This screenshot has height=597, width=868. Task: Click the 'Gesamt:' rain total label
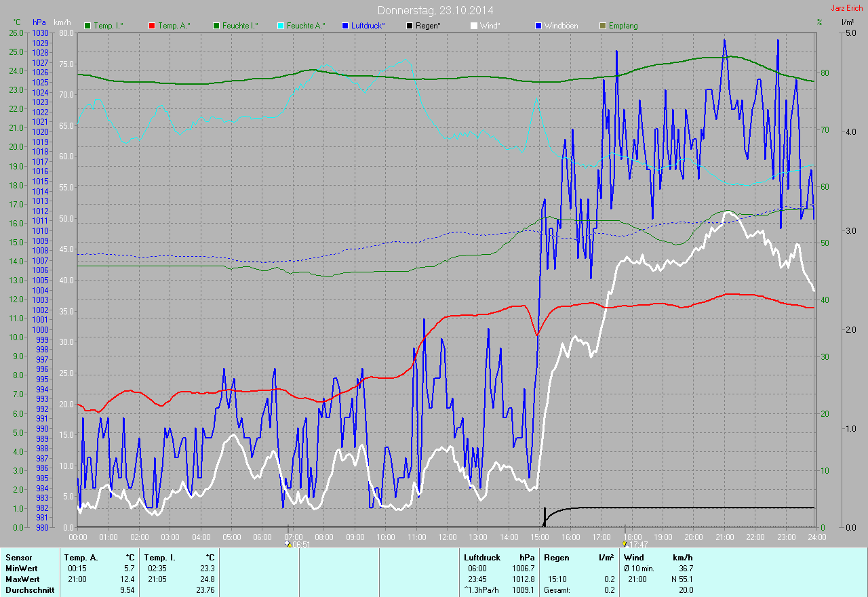pyautogui.click(x=557, y=590)
